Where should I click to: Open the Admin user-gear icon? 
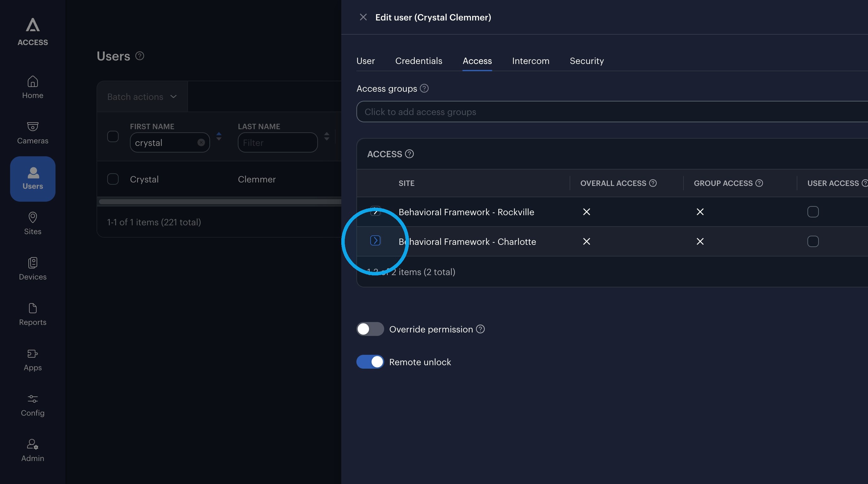pos(33,444)
